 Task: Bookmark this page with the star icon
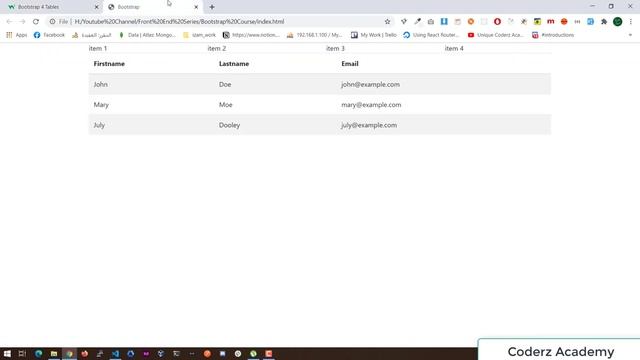[387, 22]
